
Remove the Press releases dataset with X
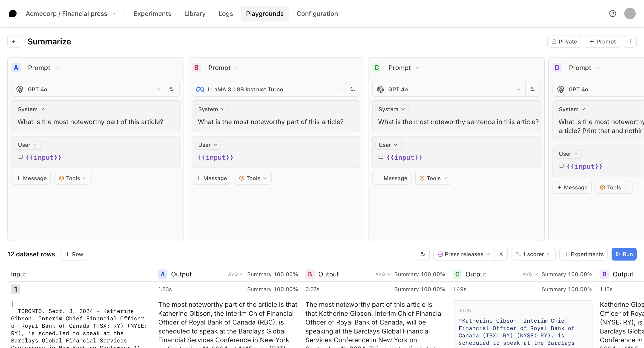(x=501, y=254)
